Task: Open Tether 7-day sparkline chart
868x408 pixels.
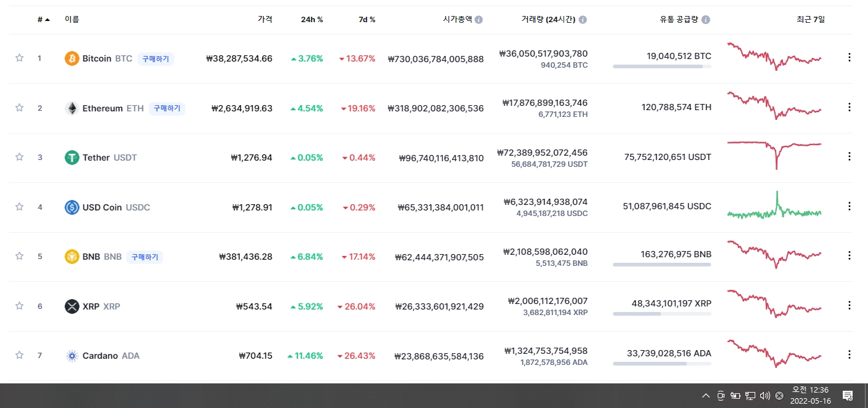Action: tap(774, 155)
